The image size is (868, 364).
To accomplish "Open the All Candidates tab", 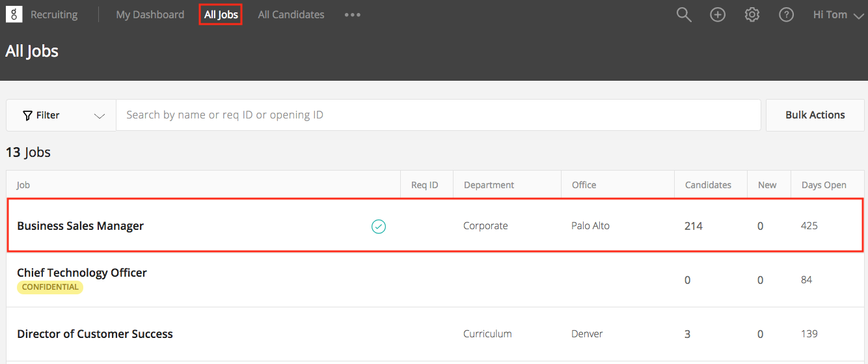I will tap(291, 14).
